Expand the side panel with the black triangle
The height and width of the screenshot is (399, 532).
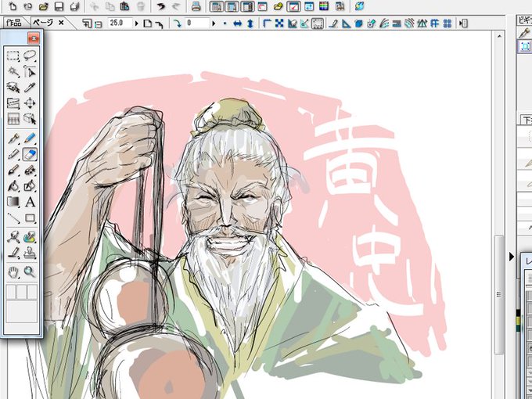[512, 257]
